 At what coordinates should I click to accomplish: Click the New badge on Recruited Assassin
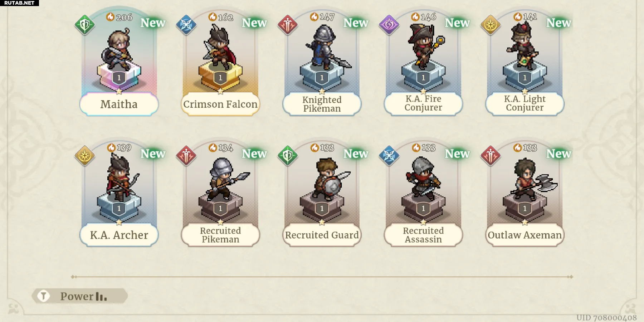(x=457, y=153)
